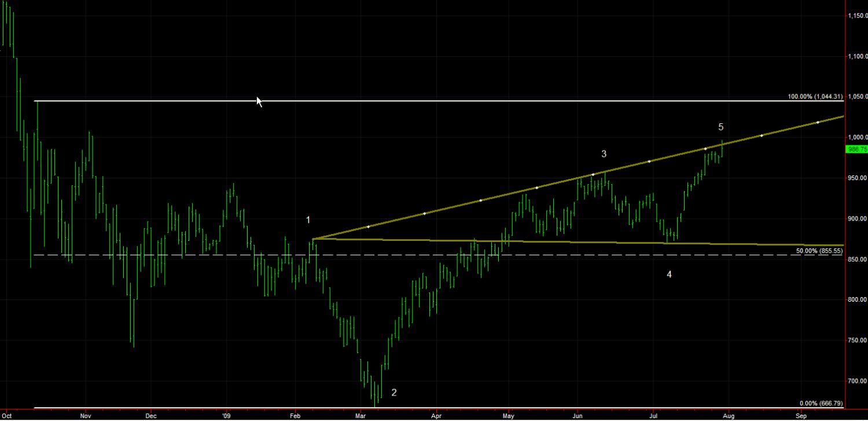Click the Feb label on time axis
Viewport: 868px width, 421px height.
[296, 416]
